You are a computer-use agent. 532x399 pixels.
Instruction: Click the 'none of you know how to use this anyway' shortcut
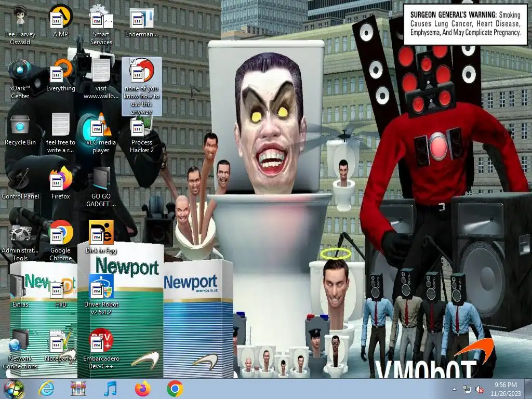point(141,87)
